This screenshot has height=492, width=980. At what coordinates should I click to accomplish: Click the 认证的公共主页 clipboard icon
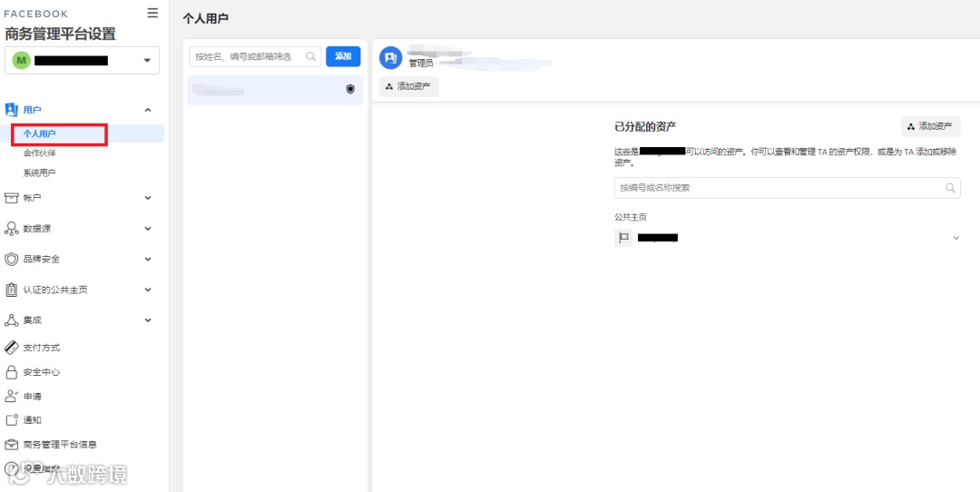tap(12, 290)
